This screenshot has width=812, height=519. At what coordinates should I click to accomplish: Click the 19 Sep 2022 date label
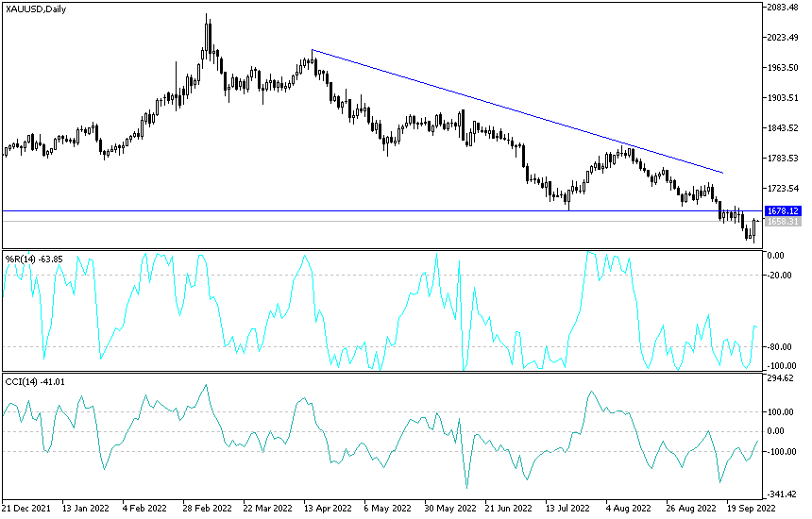coord(752,508)
